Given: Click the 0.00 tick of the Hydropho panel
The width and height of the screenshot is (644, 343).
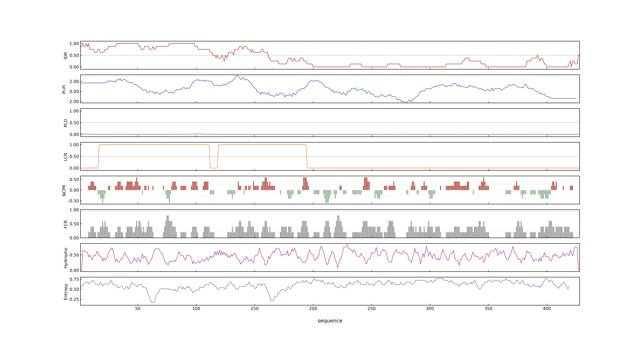Looking at the screenshot, I should point(74,270).
